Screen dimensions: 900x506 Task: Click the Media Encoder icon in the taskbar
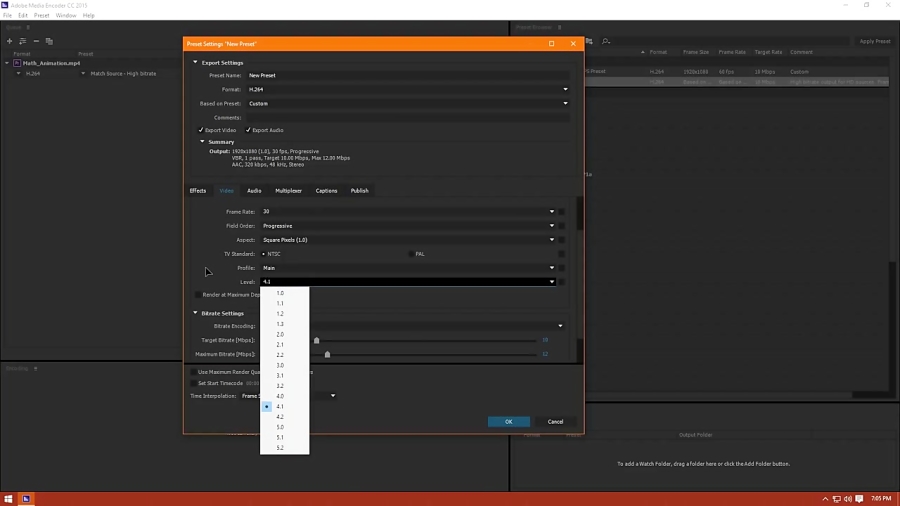26,499
